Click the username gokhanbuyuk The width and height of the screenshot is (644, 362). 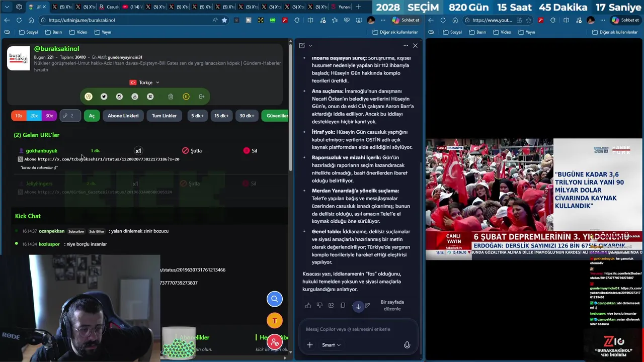click(x=41, y=150)
